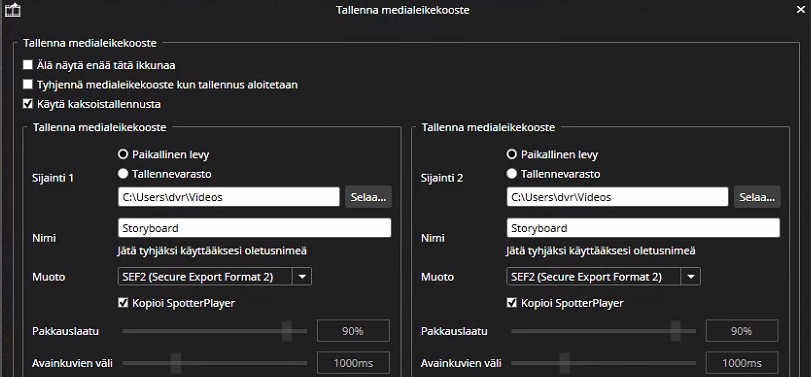The height and width of the screenshot is (377, 811).
Task: Click 'Jätä tyhjäksi käyttääksesi oletusnimeä' hint in the Sijainti 2 panel
Action: tap(601, 251)
